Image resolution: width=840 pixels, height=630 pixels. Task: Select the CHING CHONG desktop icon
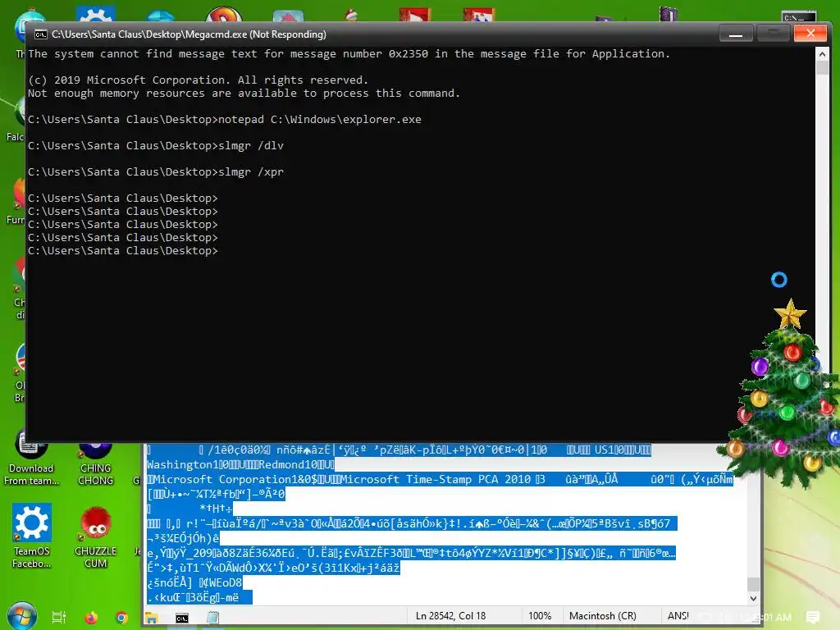pyautogui.click(x=95, y=464)
